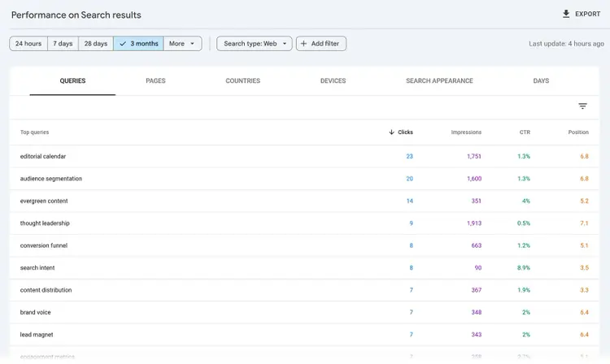Switch to the Countries tab
The image size is (610, 364).
pos(242,80)
